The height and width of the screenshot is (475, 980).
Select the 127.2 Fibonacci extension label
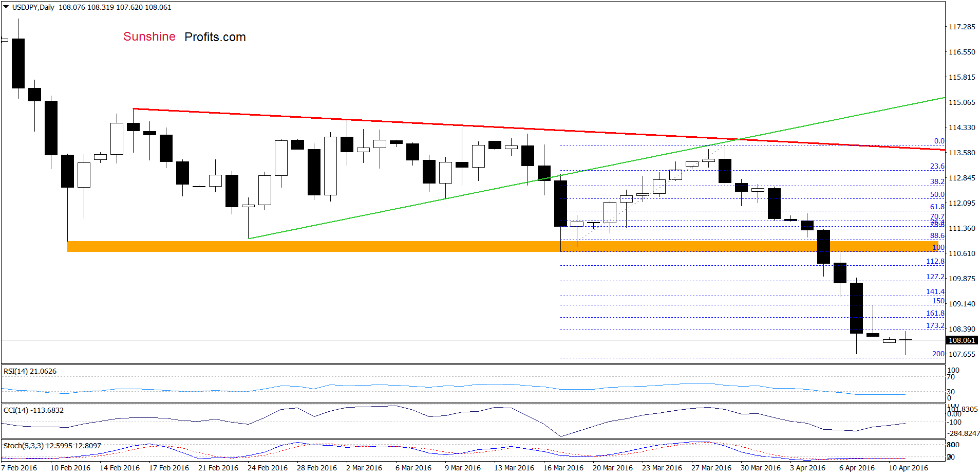tap(935, 277)
